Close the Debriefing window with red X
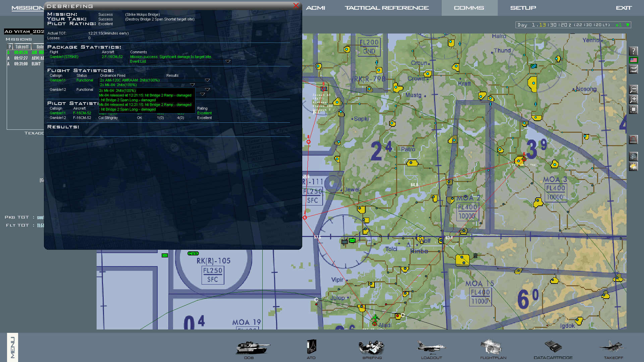The width and height of the screenshot is (644, 362). pyautogui.click(x=296, y=5)
